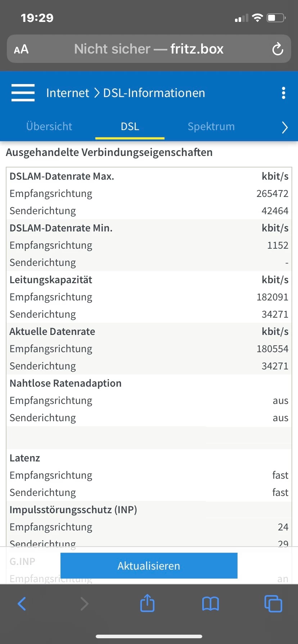The width and height of the screenshot is (298, 644).
Task: Open the three-dot options menu
Action: click(x=284, y=93)
